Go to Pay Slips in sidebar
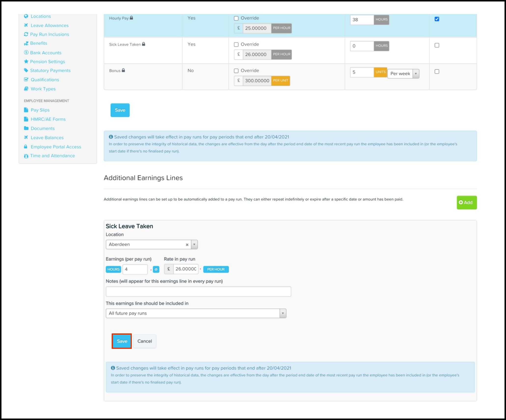Screen dimensions: 506x420 pos(40,110)
